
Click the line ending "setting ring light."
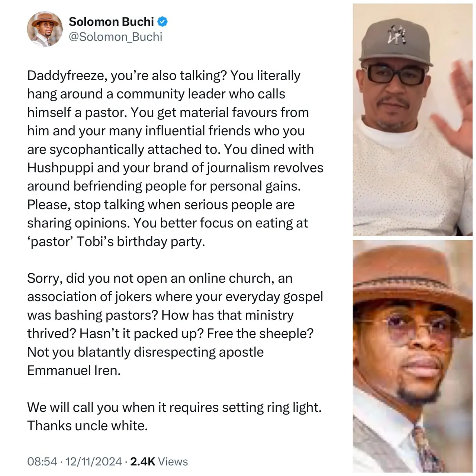pyautogui.click(x=174, y=408)
